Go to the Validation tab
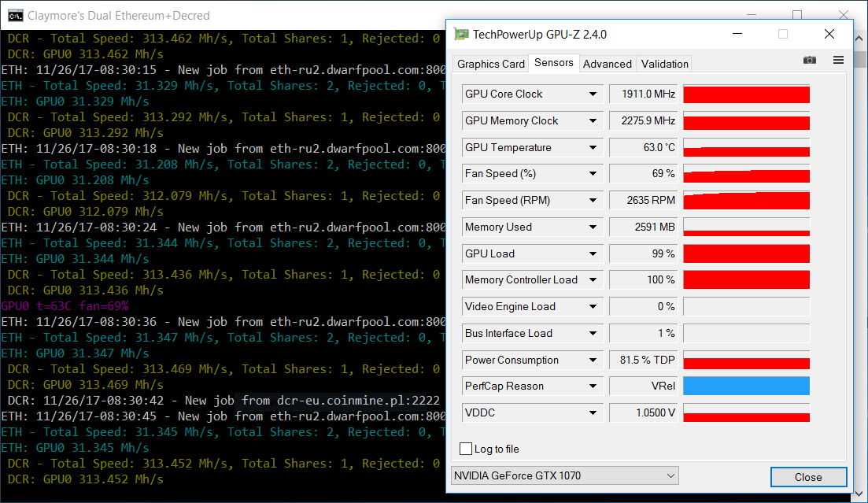868x503 pixels. click(664, 64)
